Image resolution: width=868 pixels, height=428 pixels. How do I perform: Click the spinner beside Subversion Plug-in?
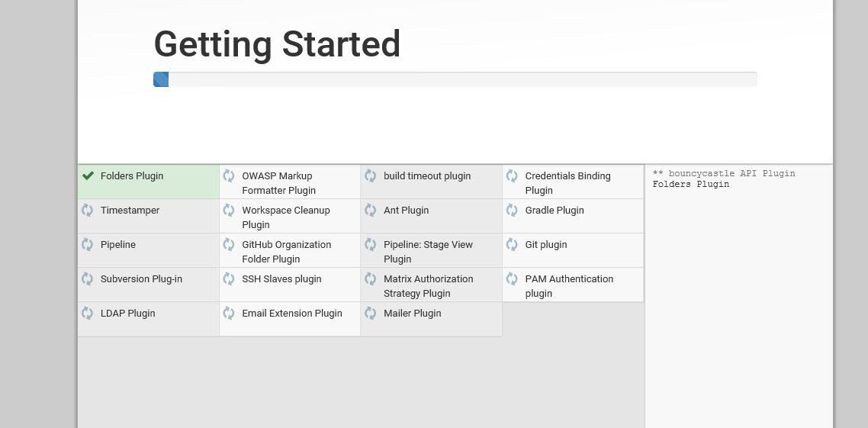point(88,278)
